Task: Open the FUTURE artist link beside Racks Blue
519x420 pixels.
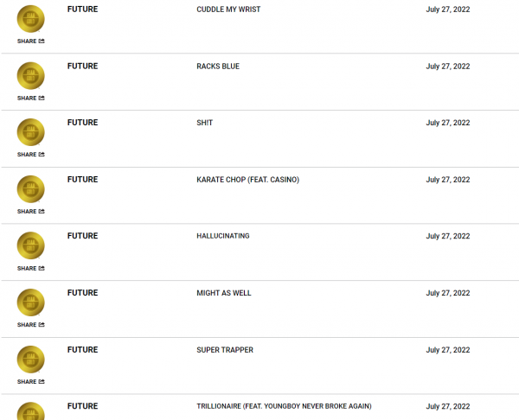Action: pyautogui.click(x=83, y=67)
